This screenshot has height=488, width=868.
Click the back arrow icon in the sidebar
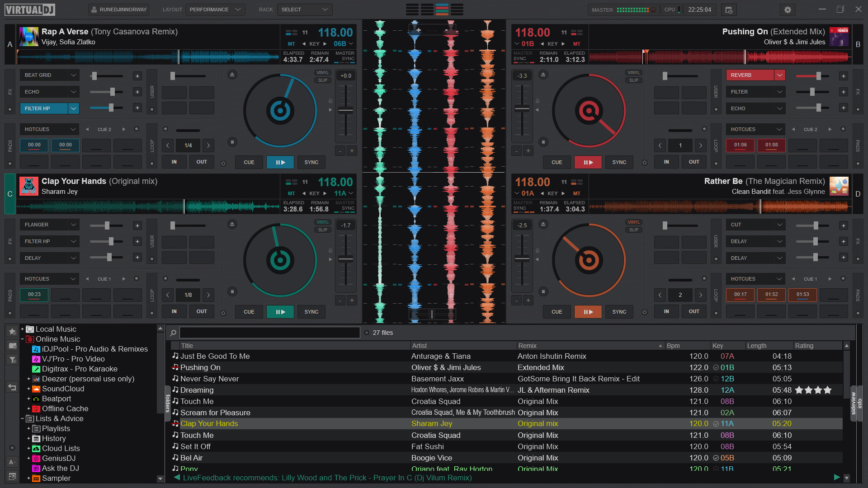pyautogui.click(x=12, y=387)
